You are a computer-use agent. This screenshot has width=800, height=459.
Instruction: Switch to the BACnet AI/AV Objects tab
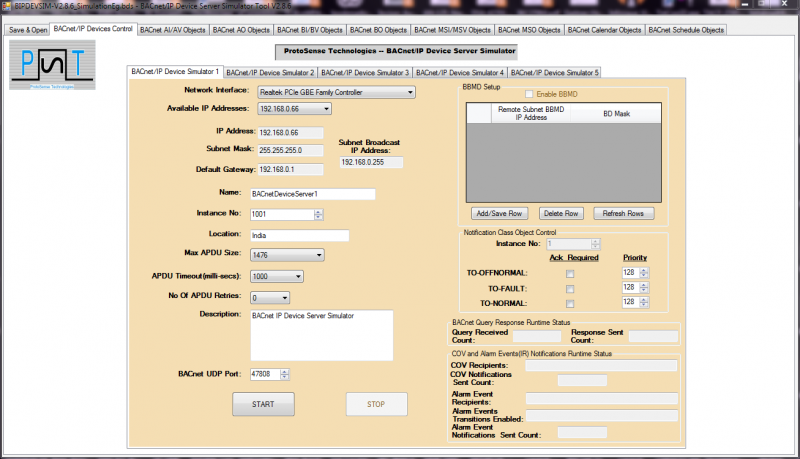(174, 30)
